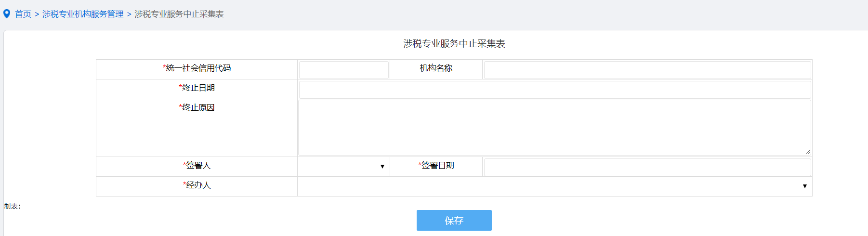Click the 签署日期 label
868x236 pixels.
pos(436,166)
